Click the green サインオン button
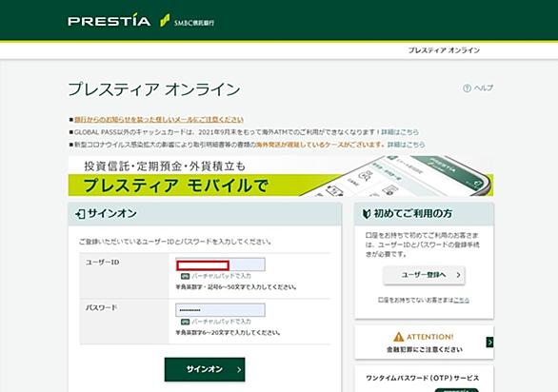The height and width of the screenshot is (392, 558). [205, 369]
